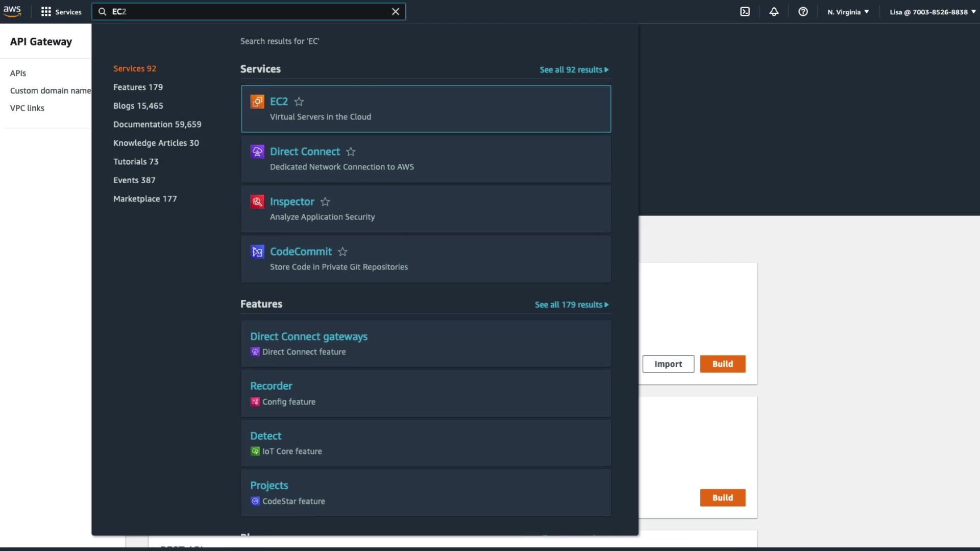Click the Inspector service icon
980x551 pixels.
click(257, 202)
